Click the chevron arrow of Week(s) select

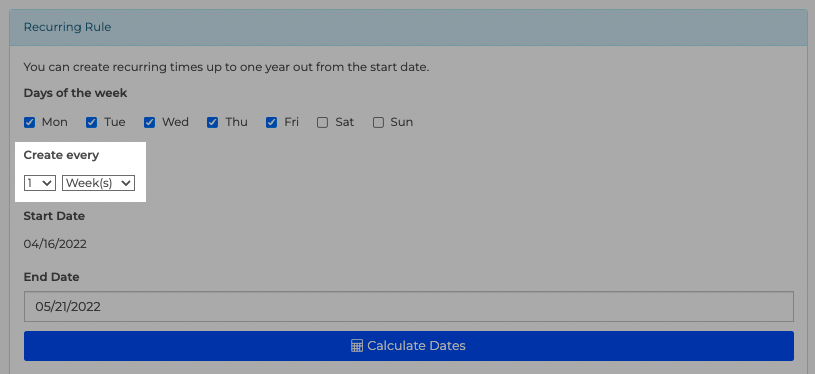(125, 183)
